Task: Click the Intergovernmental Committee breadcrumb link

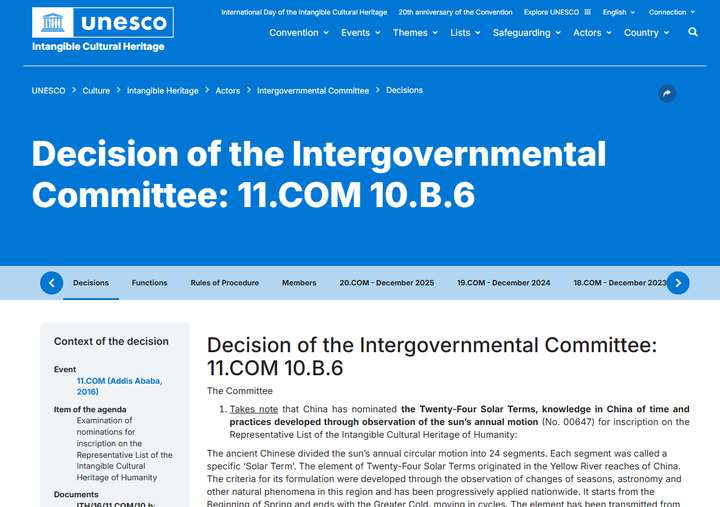Action: tap(313, 91)
